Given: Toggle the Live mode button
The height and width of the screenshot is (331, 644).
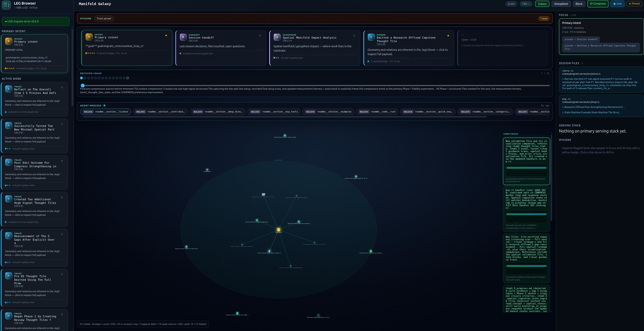Looking at the screenshot, I should [617, 4].
